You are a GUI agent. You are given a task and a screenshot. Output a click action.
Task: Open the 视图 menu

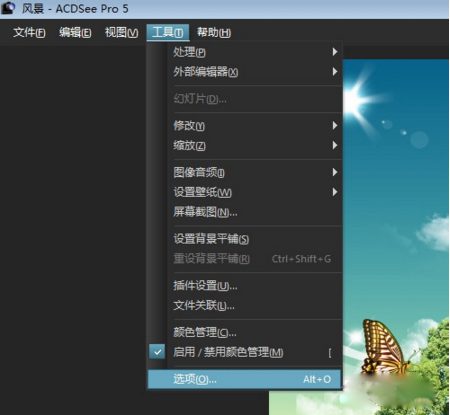point(121,32)
